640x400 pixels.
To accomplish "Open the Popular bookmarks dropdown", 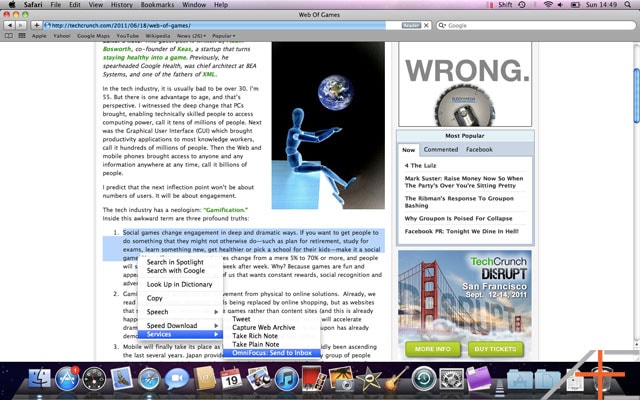I will pos(223,36).
